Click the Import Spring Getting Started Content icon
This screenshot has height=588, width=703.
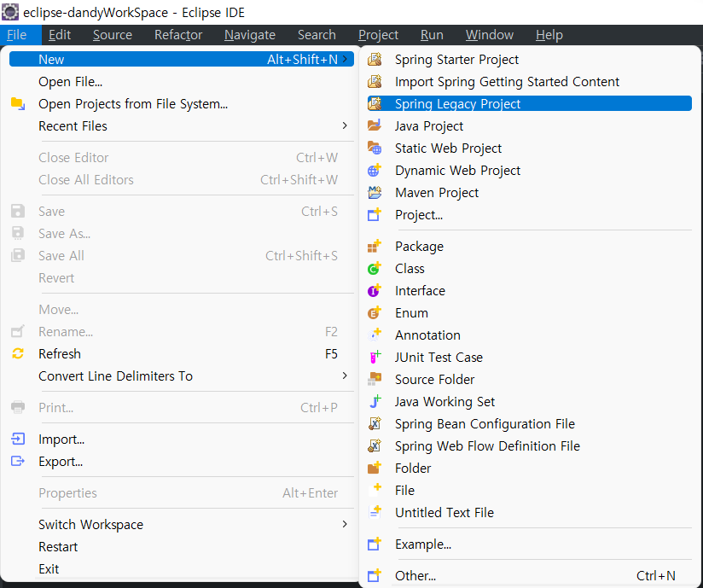pyautogui.click(x=375, y=81)
